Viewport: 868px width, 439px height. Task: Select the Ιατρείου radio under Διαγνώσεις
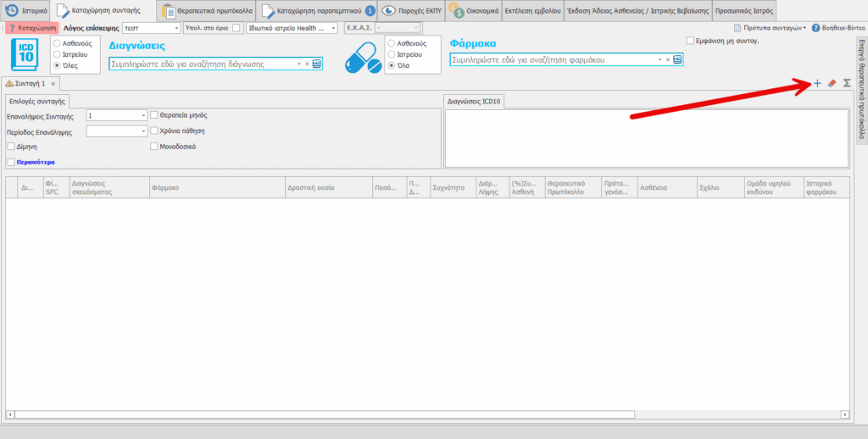point(57,53)
